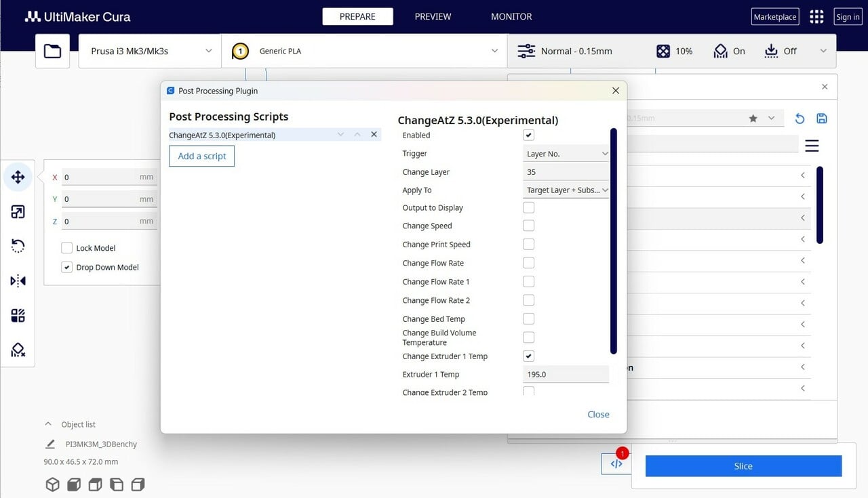Switch to the MONITOR tab
This screenshot has height=498, width=868.
click(511, 17)
